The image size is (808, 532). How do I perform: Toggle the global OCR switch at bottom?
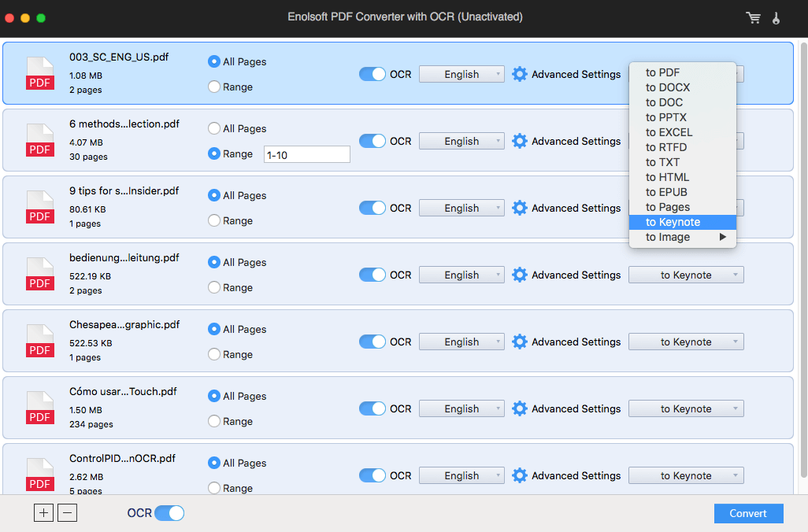pos(169,513)
